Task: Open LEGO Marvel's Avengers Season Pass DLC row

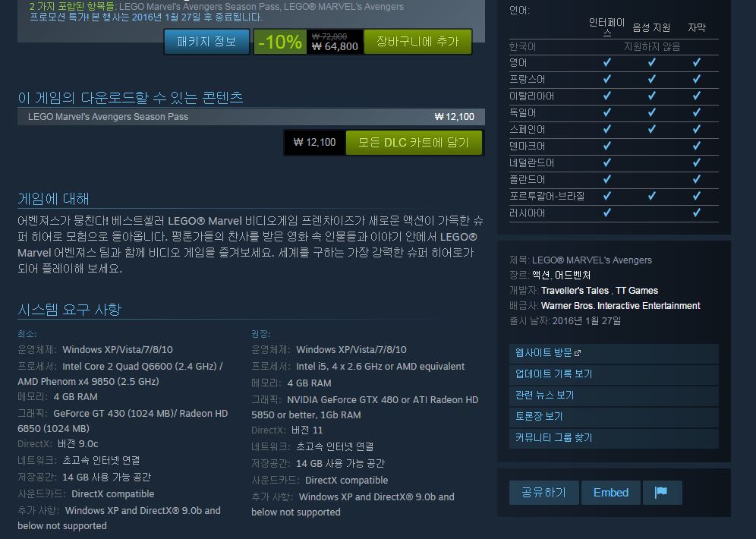Action: tap(250, 117)
